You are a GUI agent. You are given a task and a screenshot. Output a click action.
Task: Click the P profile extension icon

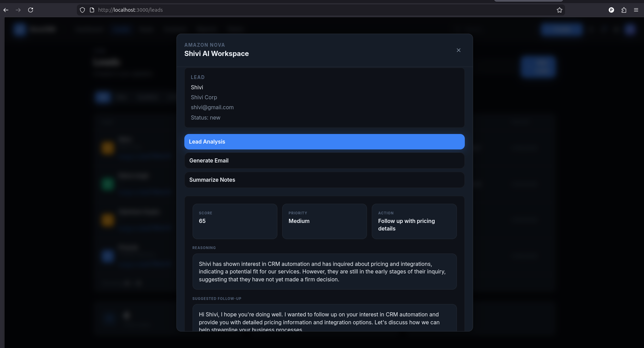coord(611,10)
